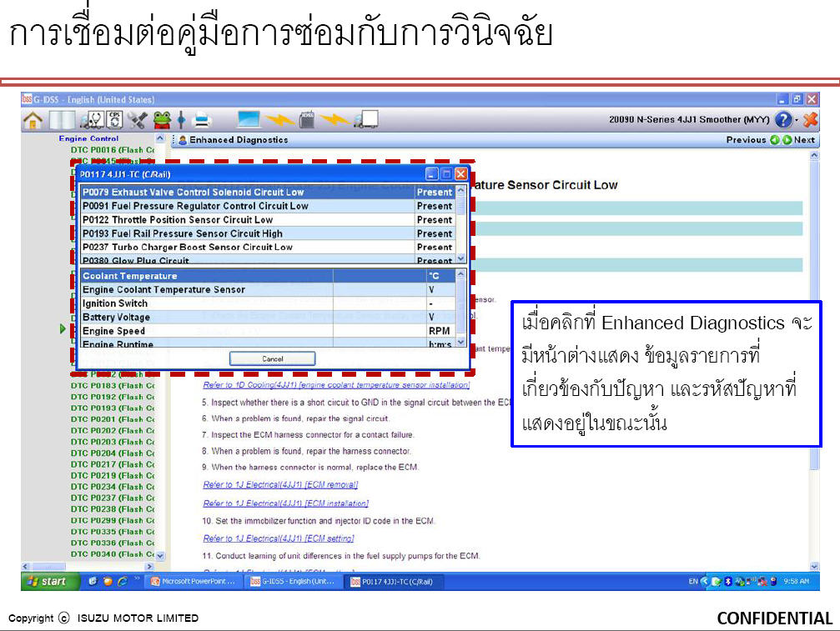This screenshot has width=840, height=631.
Task: Open the Home house icon
Action: pos(33,120)
